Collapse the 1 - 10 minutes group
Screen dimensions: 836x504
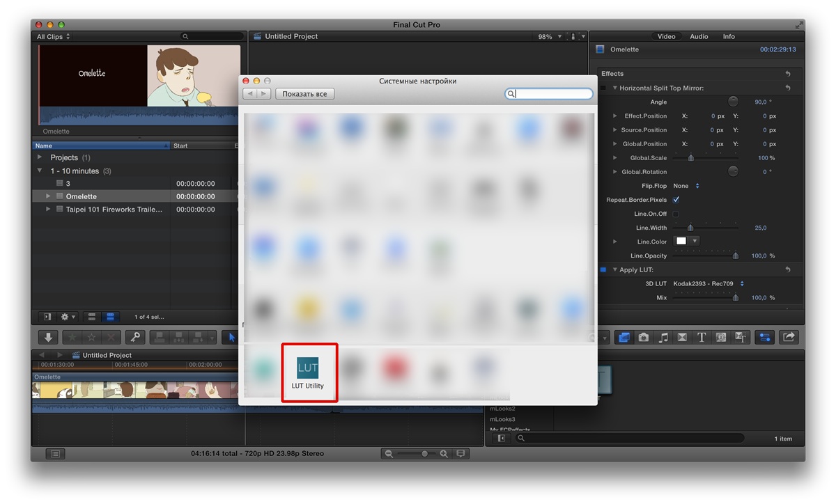[40, 171]
